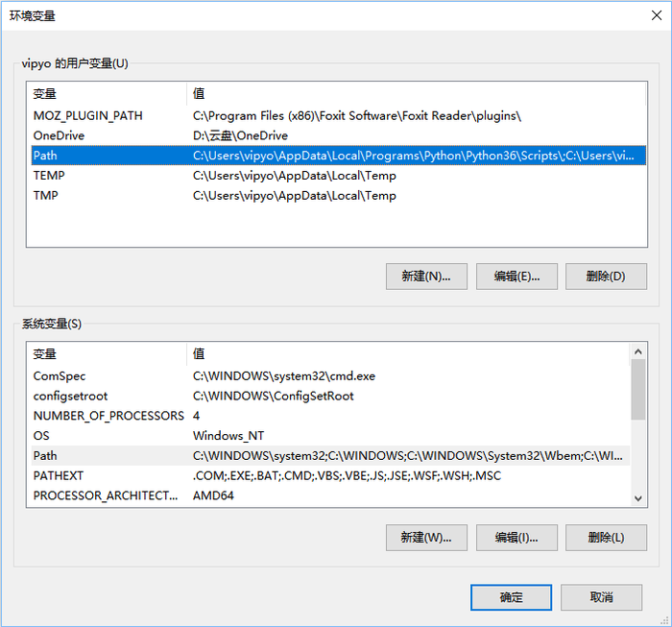The width and height of the screenshot is (672, 627).
Task: Click the 值 column header in system variables
Action: [x=408, y=354]
